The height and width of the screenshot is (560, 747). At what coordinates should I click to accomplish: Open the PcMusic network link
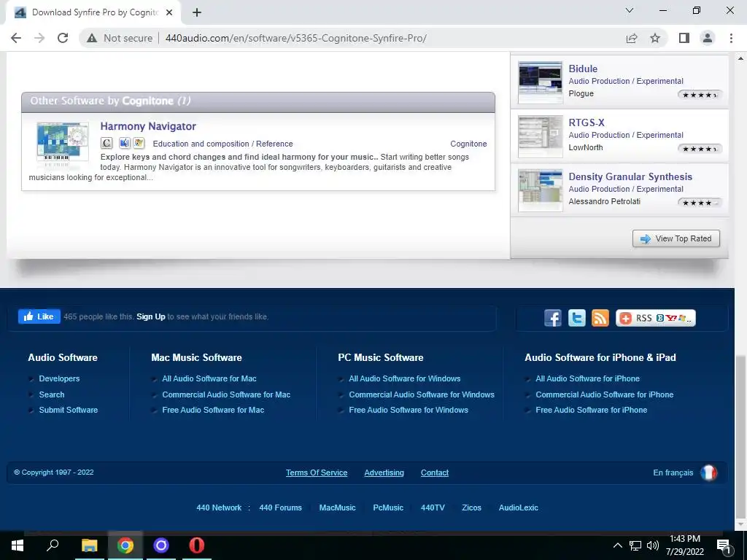pyautogui.click(x=388, y=507)
